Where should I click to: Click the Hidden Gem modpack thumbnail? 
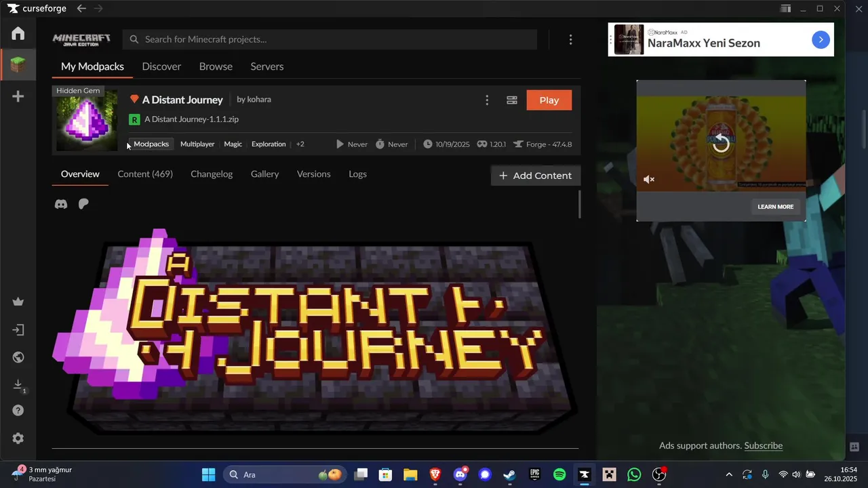(x=86, y=119)
